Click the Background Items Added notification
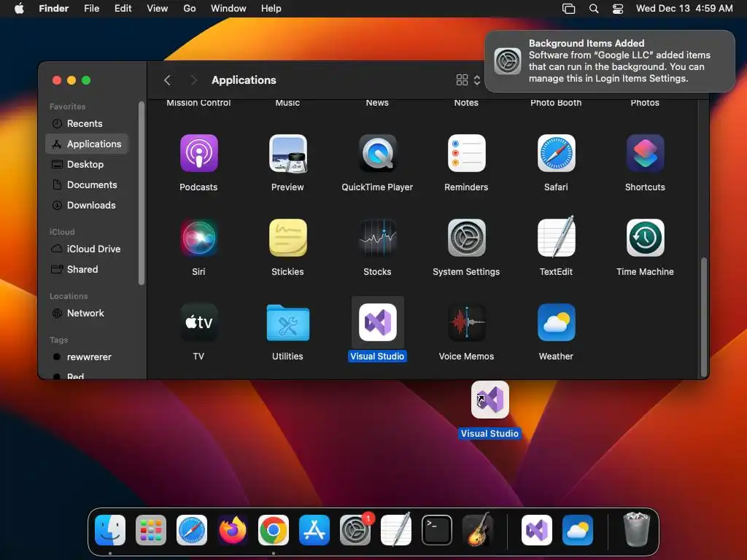Image resolution: width=747 pixels, height=560 pixels. tap(609, 61)
